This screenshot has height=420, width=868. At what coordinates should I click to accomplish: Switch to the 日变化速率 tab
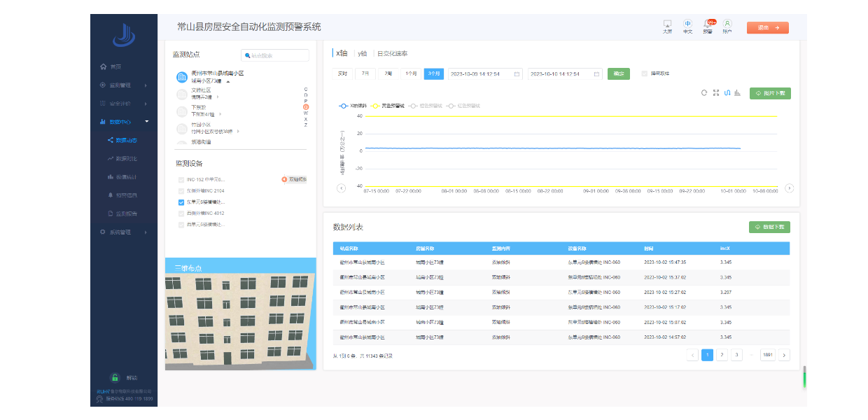[392, 53]
